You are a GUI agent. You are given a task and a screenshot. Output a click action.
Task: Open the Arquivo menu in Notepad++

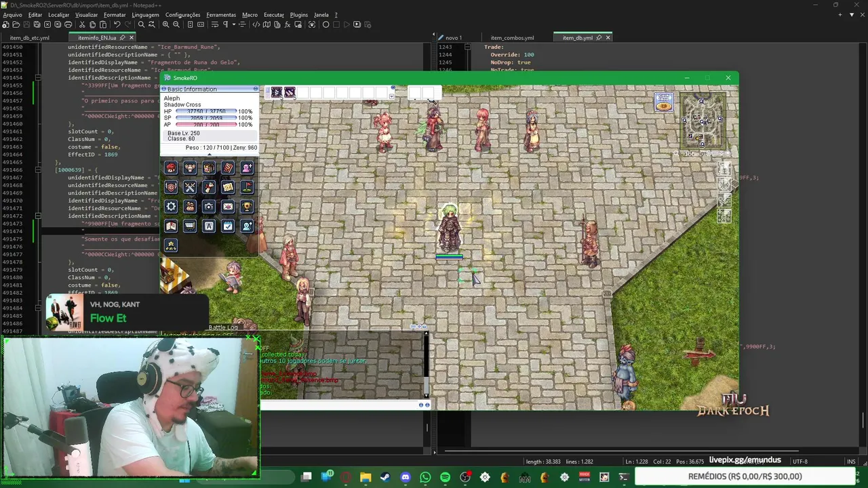[x=12, y=14]
